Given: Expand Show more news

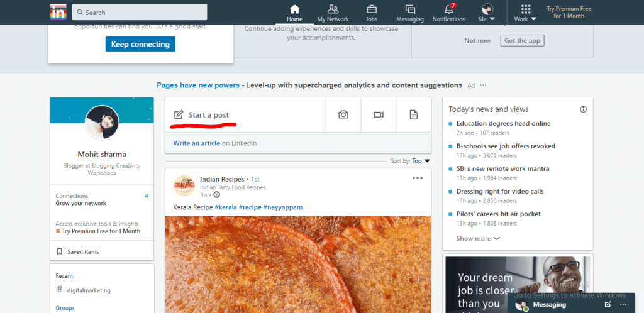Looking at the screenshot, I should [x=478, y=238].
